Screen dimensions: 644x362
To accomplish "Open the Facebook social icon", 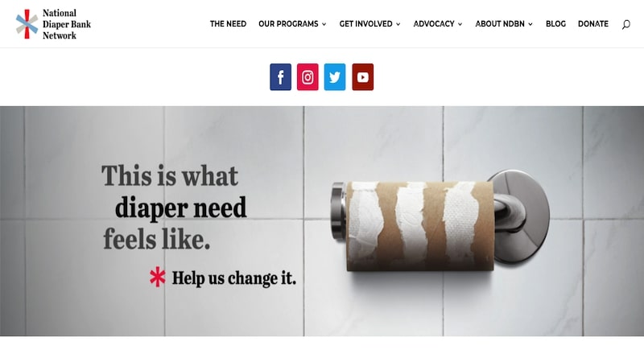I will click(x=280, y=76).
